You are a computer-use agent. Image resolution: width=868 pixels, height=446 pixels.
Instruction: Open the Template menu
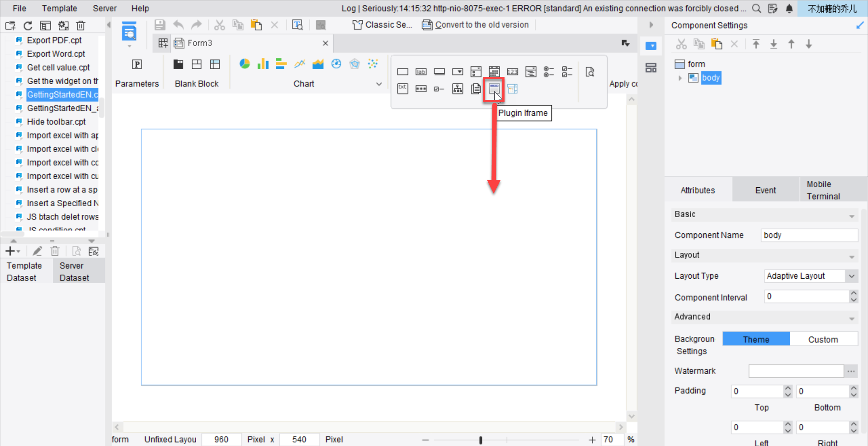[x=59, y=8]
